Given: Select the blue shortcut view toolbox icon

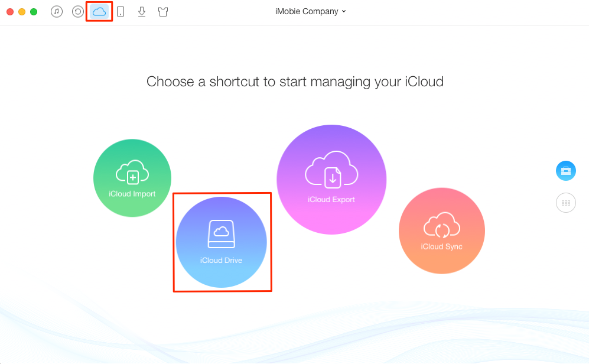Looking at the screenshot, I should point(566,171).
